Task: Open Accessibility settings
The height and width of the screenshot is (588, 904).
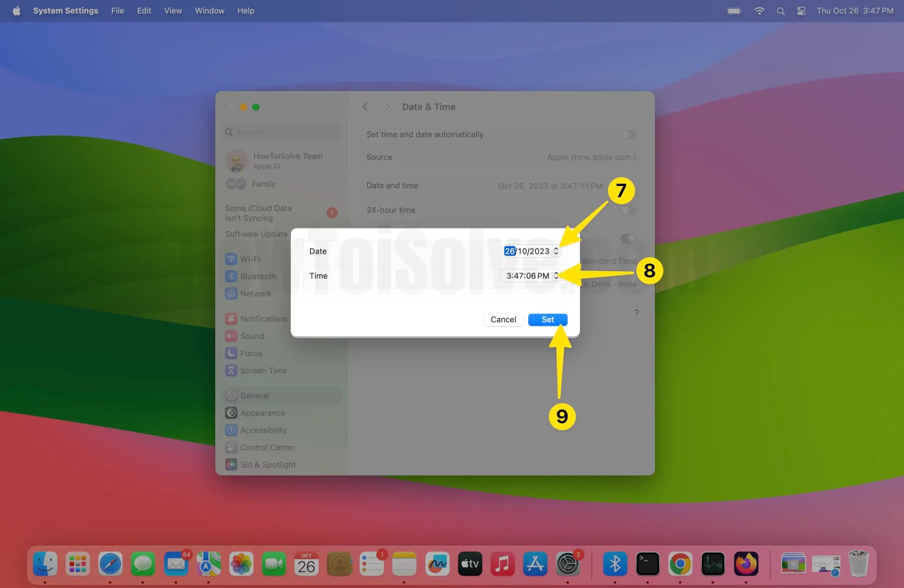Action: coord(263,430)
